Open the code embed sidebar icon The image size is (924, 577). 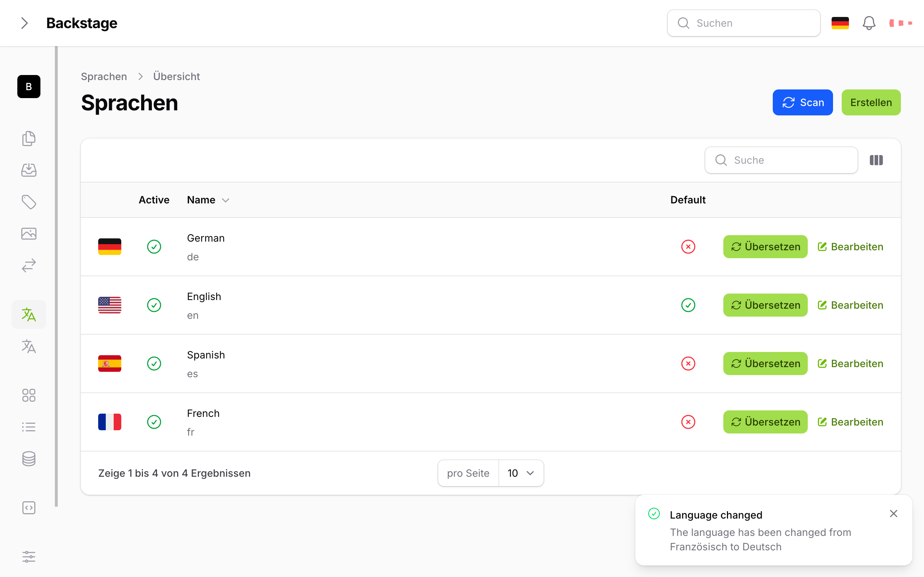pos(29,507)
